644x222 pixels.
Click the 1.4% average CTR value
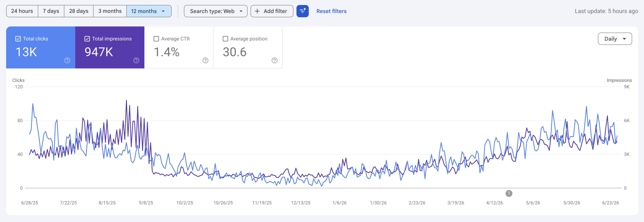point(167,52)
